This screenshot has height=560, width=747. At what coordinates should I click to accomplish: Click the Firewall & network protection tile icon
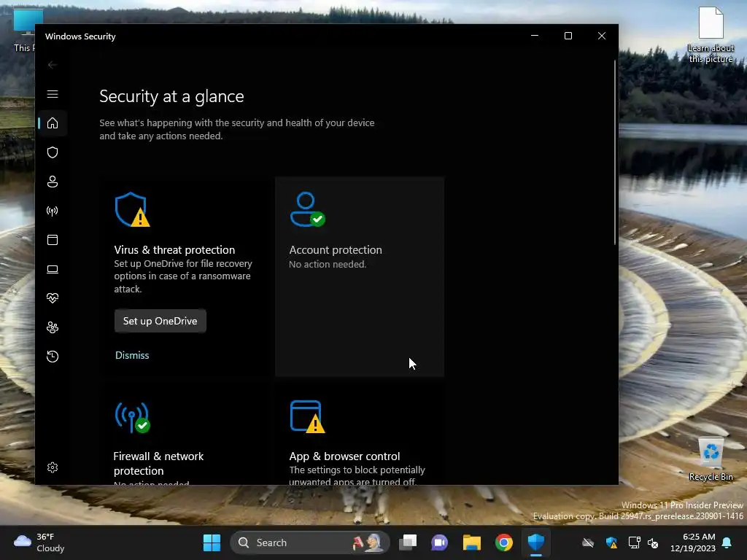pos(132,418)
